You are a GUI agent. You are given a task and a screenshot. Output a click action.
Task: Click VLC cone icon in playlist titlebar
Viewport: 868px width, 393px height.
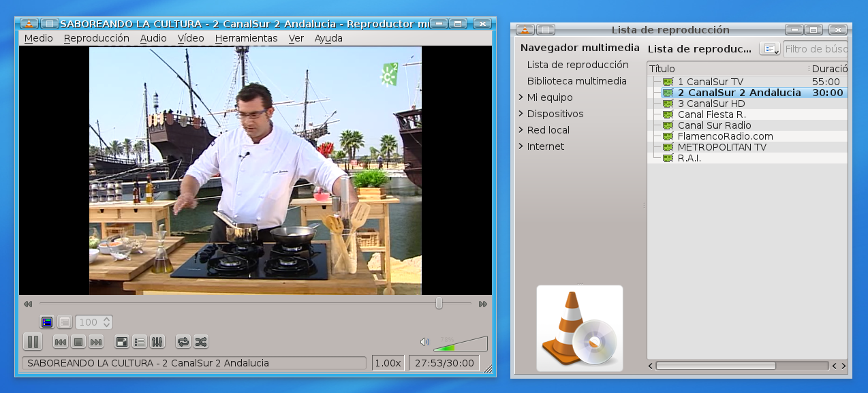coord(525,29)
